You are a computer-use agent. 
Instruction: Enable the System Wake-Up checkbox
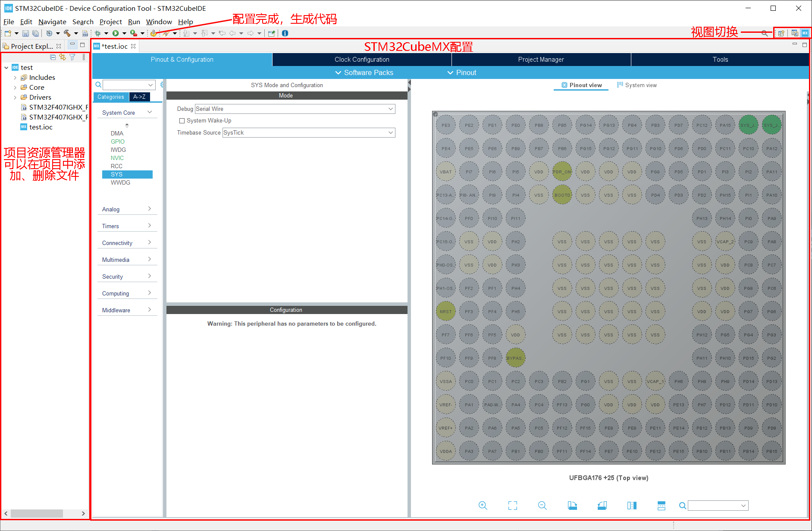[x=182, y=121]
